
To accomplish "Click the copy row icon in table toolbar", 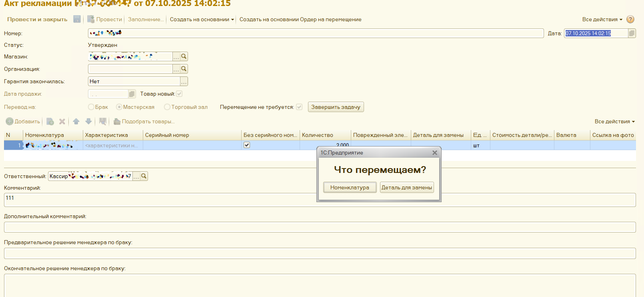I will click(50, 121).
